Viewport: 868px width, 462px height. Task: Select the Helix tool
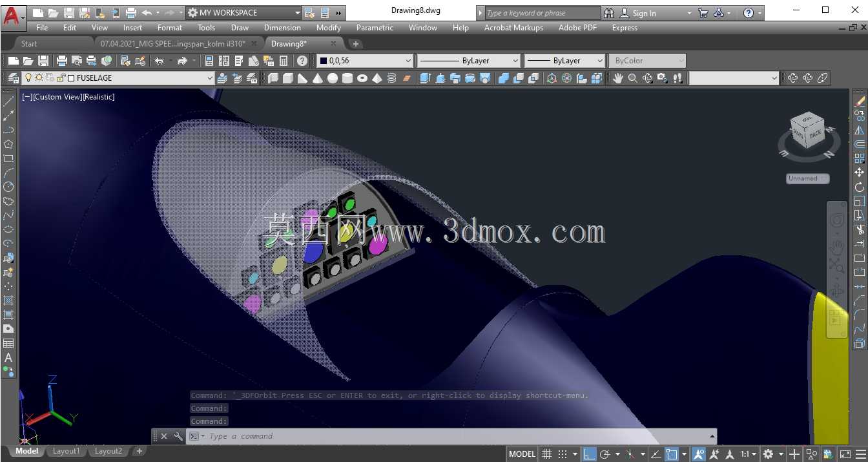[391, 78]
